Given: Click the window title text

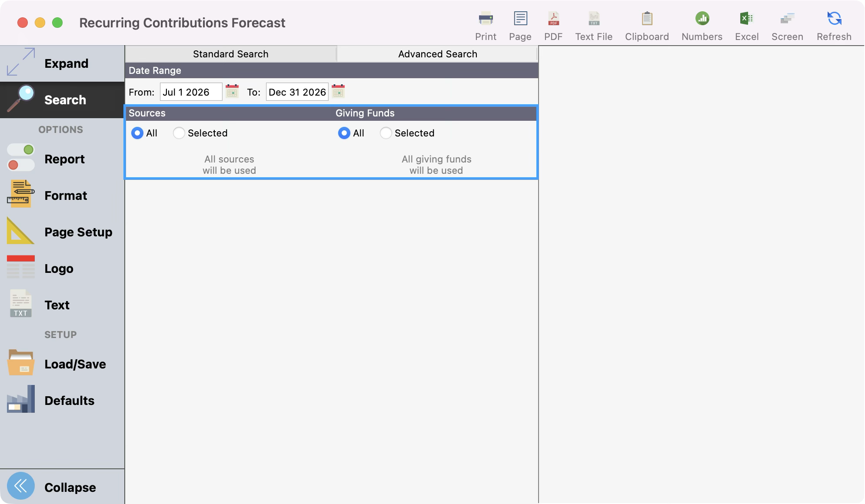Looking at the screenshot, I should tap(182, 23).
